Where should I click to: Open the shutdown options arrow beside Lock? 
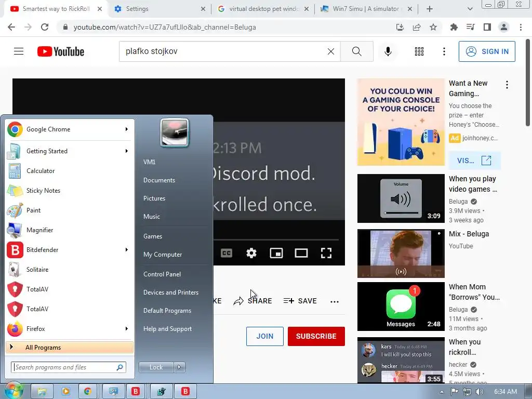tap(179, 367)
